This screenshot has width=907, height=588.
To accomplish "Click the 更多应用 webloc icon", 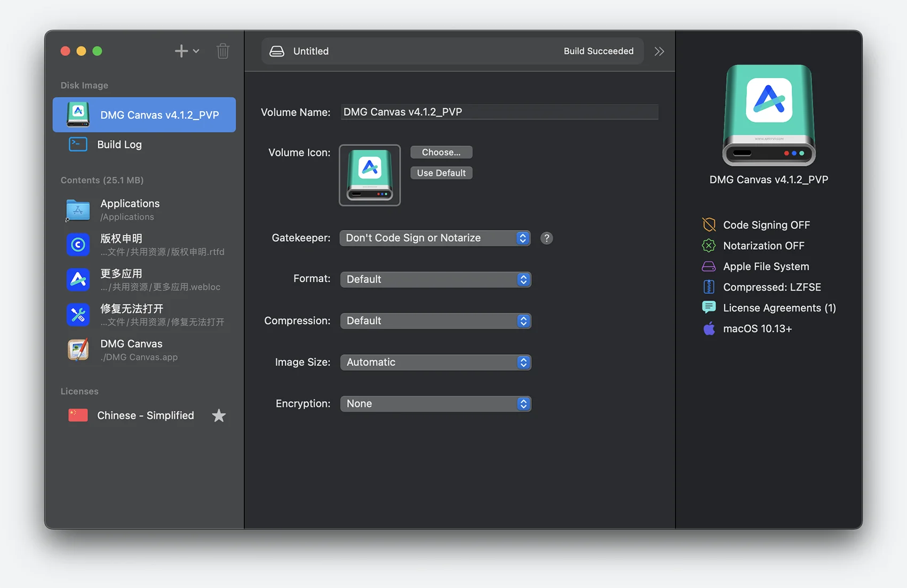I will 78,280.
